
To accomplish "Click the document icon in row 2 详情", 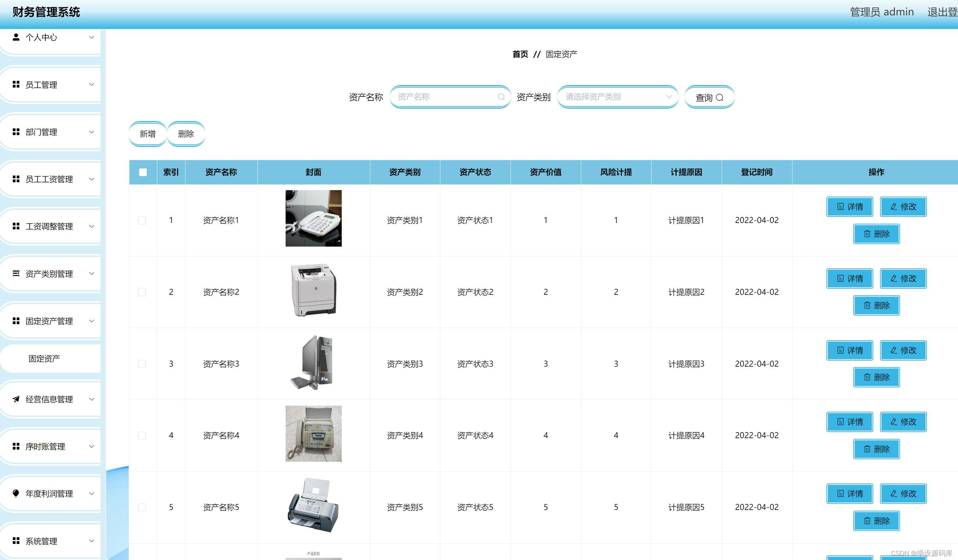I will point(840,278).
